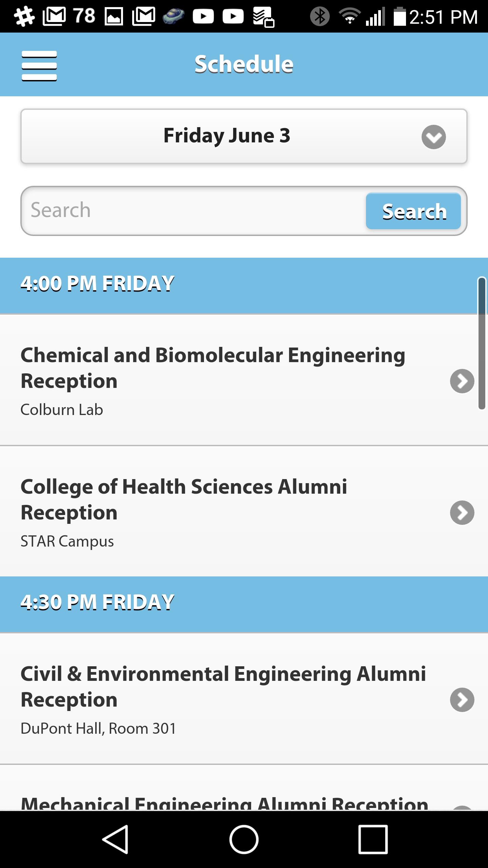Tap the arrow icon for College of Health Sciences Reception

pyautogui.click(x=462, y=513)
